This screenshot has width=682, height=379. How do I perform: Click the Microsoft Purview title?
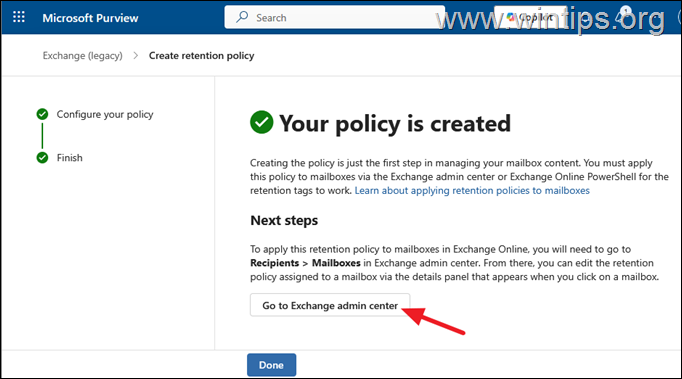[90, 18]
